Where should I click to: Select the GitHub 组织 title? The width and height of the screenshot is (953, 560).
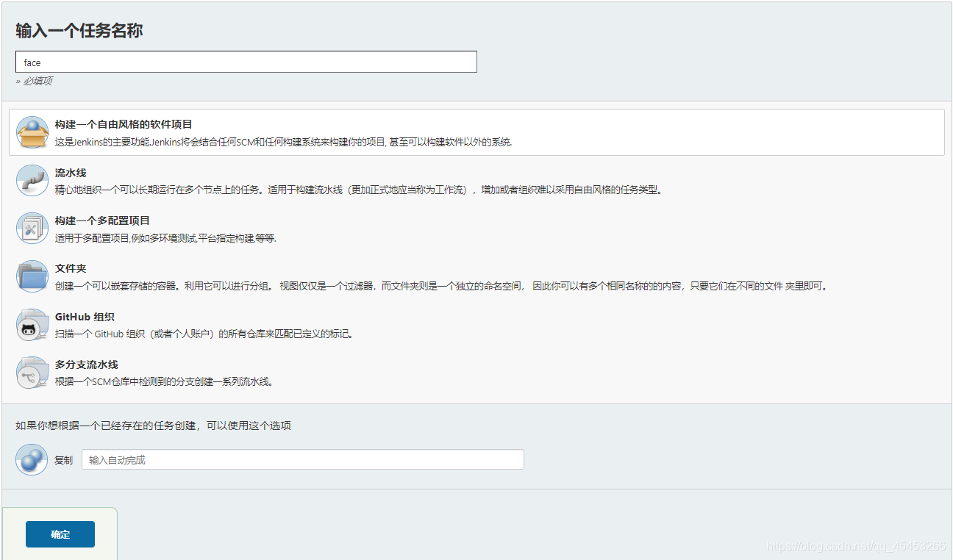[x=85, y=317]
